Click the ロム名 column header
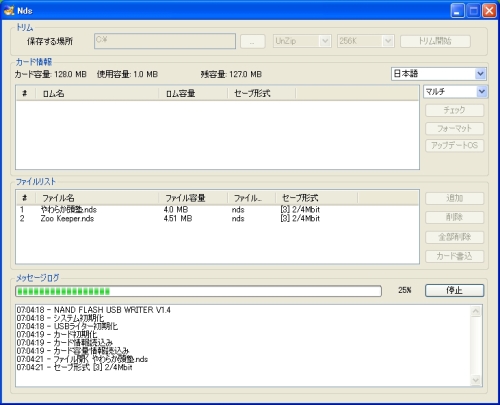 coord(97,93)
